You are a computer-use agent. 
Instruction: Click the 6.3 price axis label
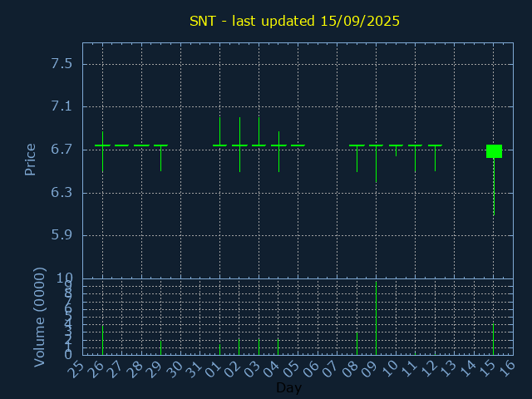point(62,192)
